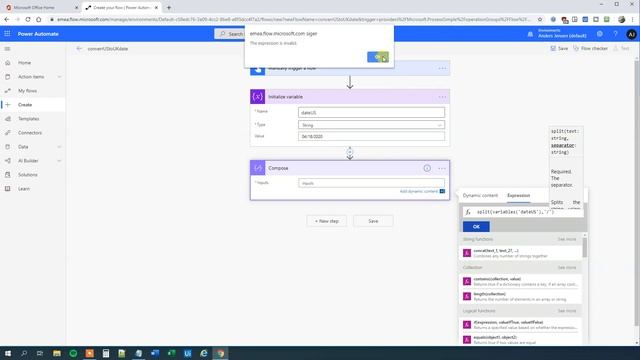Viewport: 640px width, 360px height.
Task: Open the Compose ellipsis menu
Action: pyautogui.click(x=442, y=168)
